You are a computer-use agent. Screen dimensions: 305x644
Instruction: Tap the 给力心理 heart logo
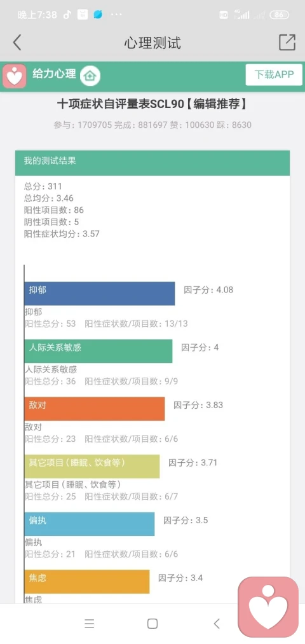pyautogui.click(x=15, y=76)
